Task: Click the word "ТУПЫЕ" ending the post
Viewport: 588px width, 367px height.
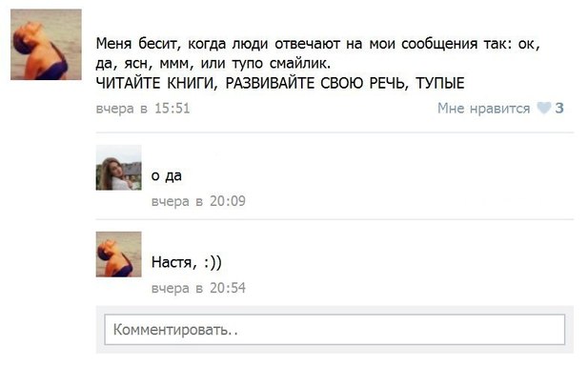Action: tap(440, 83)
